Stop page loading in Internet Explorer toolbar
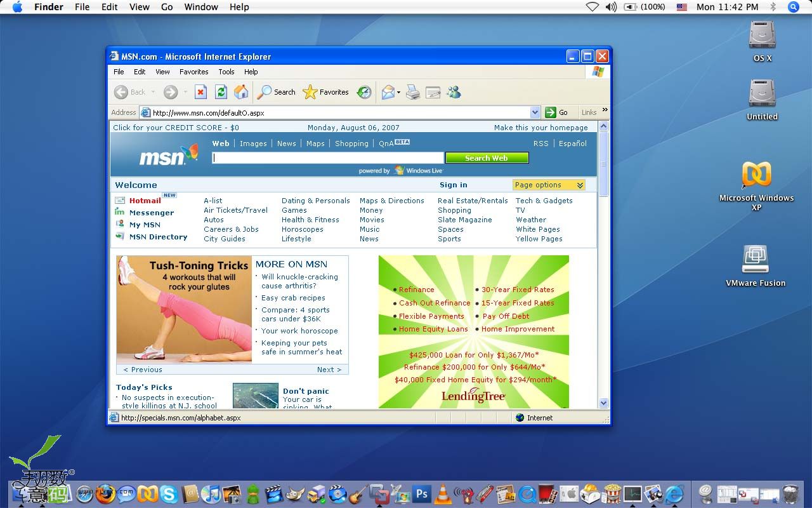Viewport: 812px width, 508px height. (x=200, y=92)
